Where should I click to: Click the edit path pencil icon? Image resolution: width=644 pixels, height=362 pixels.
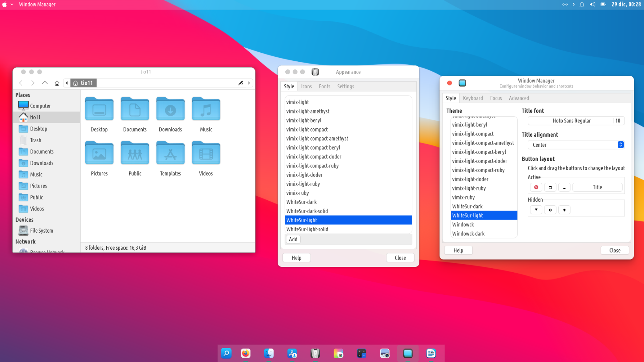coord(241,83)
